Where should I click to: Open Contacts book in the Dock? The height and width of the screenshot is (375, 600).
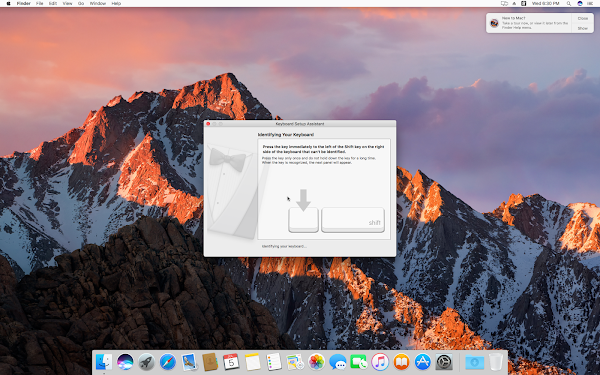[x=210, y=362]
